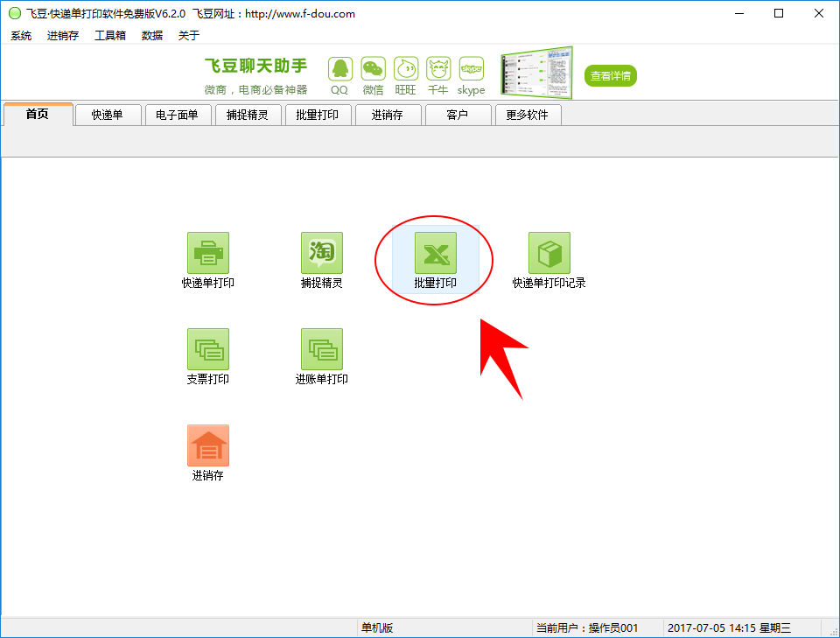Screen dimensions: 840x638
Task: Click the date 2017-07-05 14:15 星期三 in status bar
Action: coord(729,627)
